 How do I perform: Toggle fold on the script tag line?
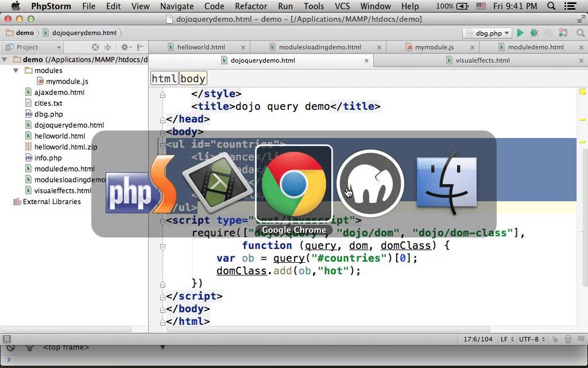click(x=163, y=221)
